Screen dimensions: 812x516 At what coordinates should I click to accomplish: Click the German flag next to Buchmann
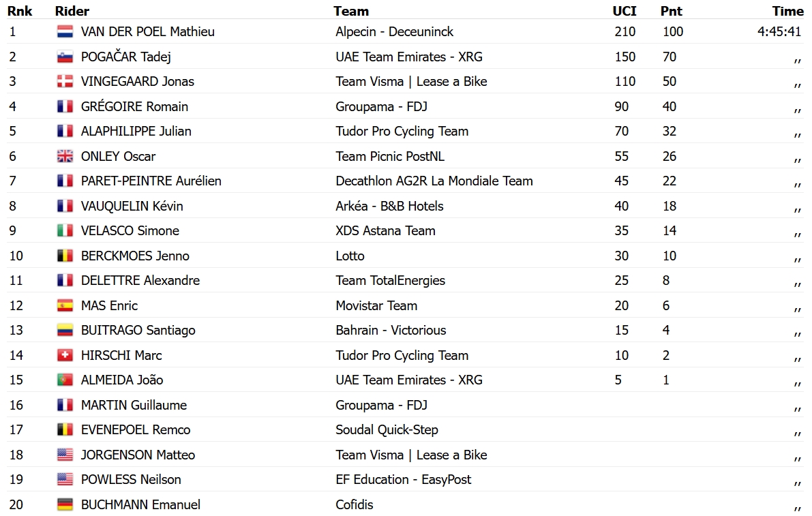coord(65,504)
